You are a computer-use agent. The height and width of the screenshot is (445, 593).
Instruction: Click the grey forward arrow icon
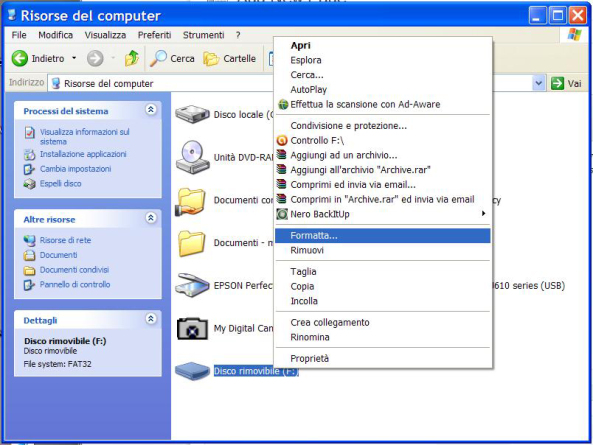coord(95,59)
